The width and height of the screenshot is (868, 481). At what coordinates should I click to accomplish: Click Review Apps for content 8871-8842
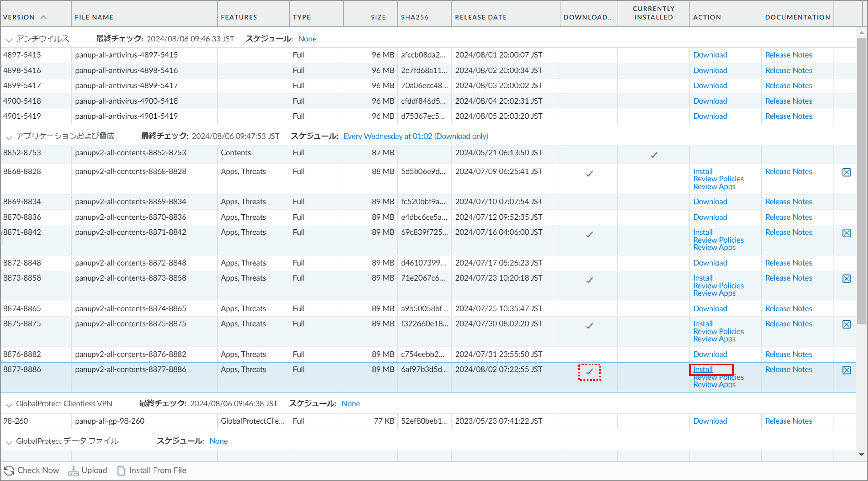(714, 247)
